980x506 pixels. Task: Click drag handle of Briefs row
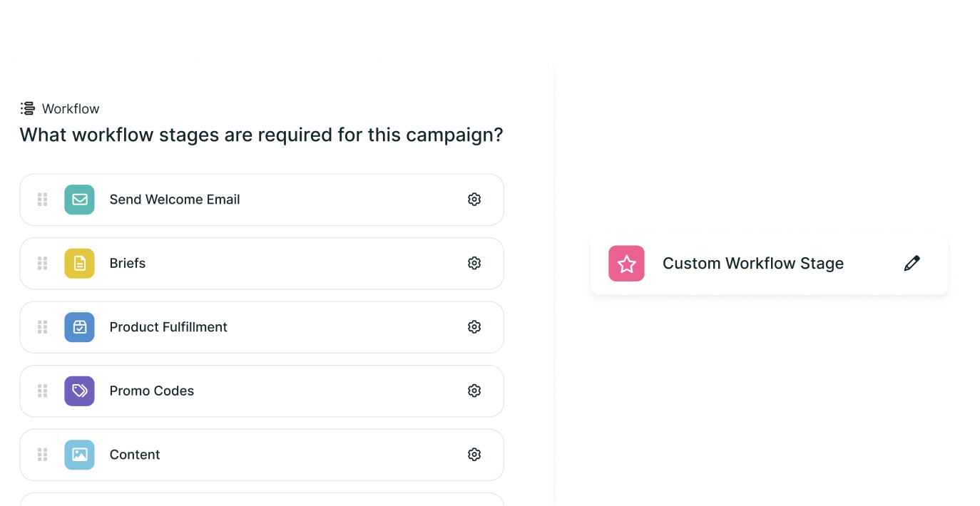[42, 264]
